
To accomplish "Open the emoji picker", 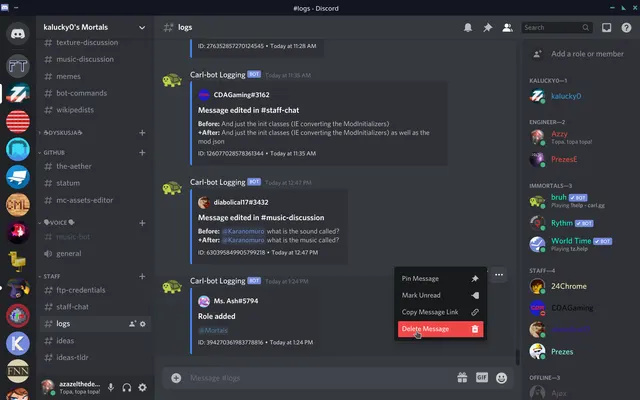I will pyautogui.click(x=501, y=378).
